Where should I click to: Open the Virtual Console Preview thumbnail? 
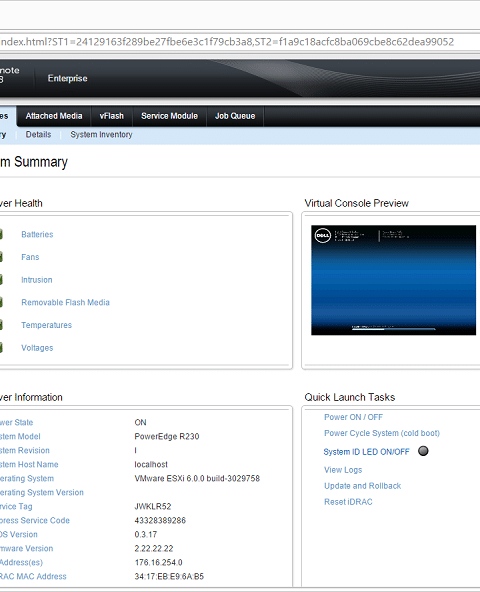tap(394, 280)
